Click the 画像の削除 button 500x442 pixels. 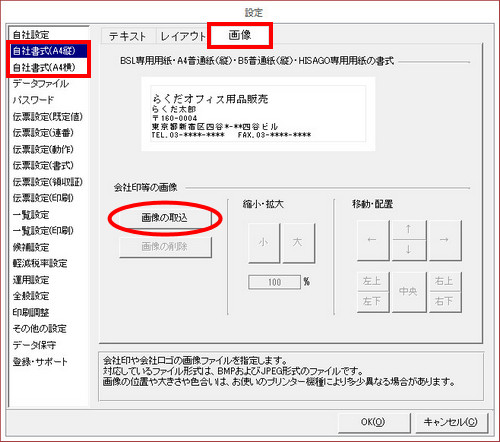[x=165, y=247]
